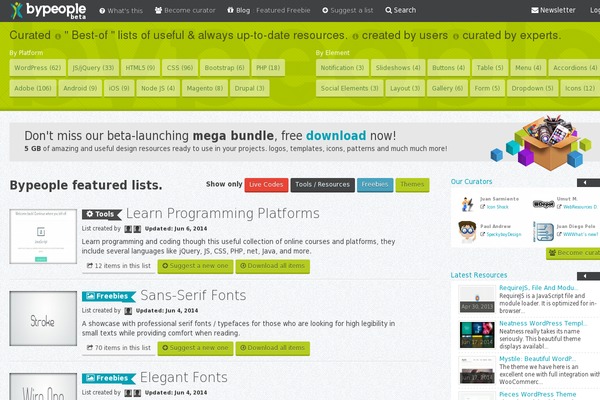Filter by Gallery (6) tag

[447, 88]
